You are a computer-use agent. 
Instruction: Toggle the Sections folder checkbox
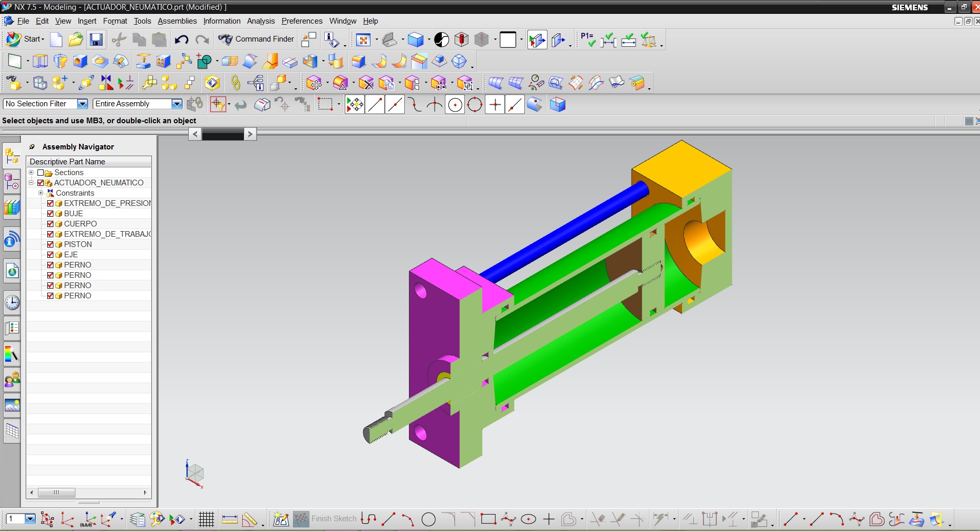[x=41, y=173]
